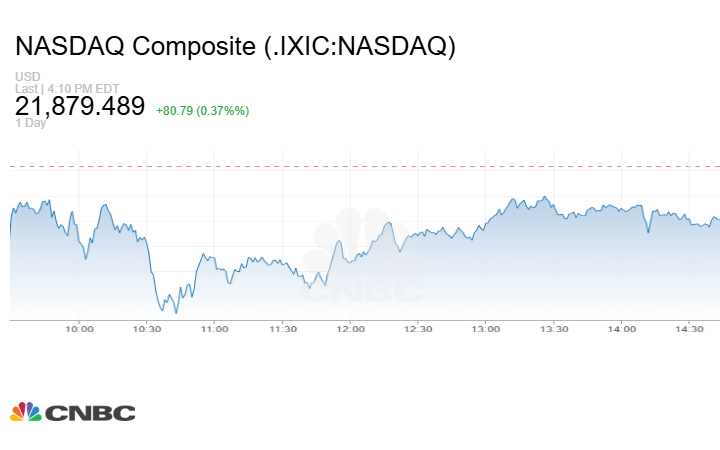Image resolution: width=720 pixels, height=450 pixels.
Task: Click the 12:00 time axis label
Action: point(350,329)
